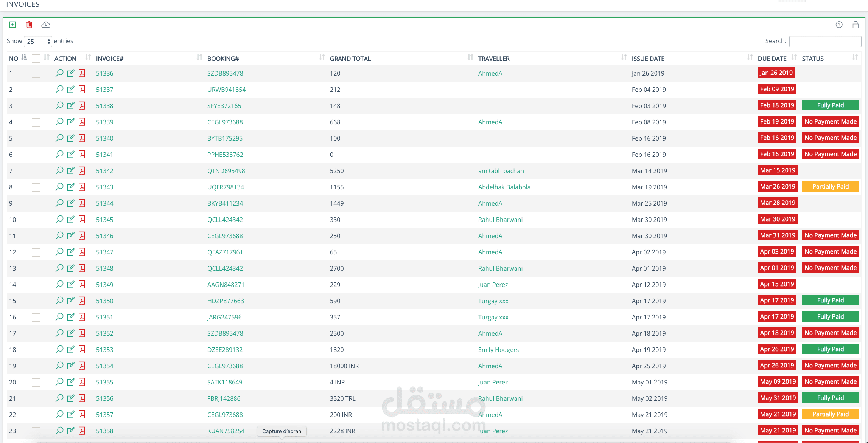Sort by Grand Total column
This screenshot has height=443, width=868.
(350, 59)
